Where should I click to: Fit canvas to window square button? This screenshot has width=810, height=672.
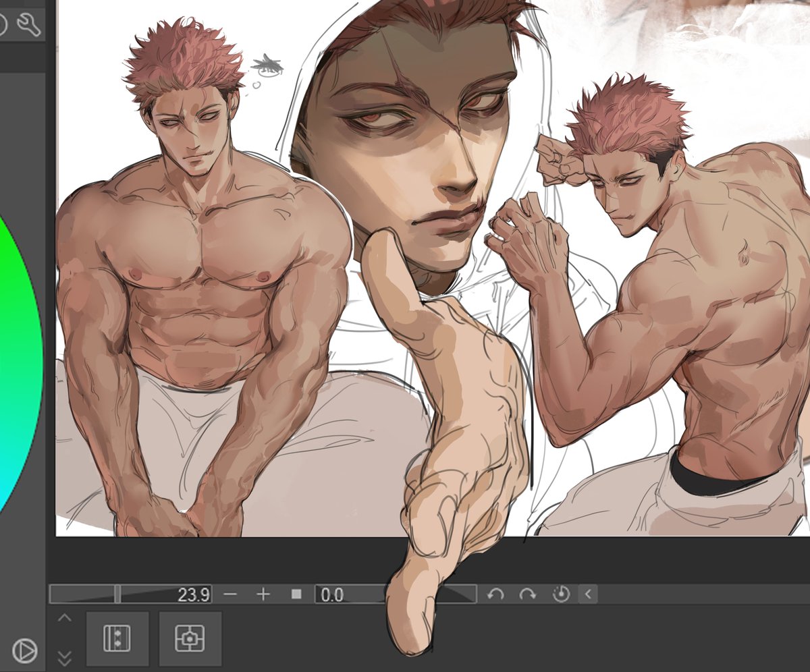(296, 594)
